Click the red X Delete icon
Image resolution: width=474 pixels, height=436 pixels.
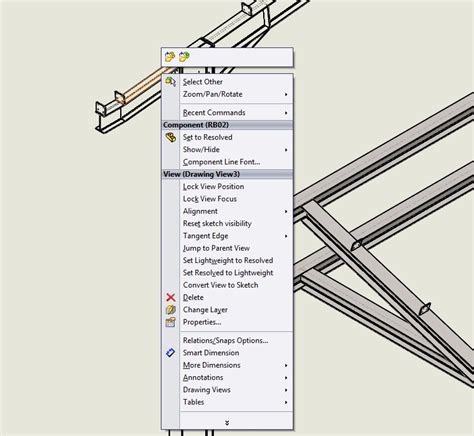(171, 297)
